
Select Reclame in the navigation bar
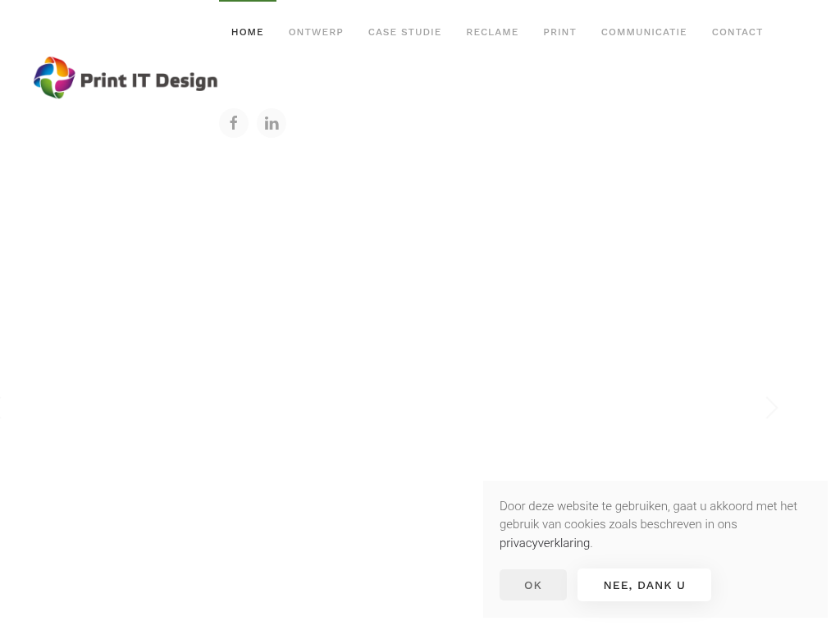tap(492, 32)
